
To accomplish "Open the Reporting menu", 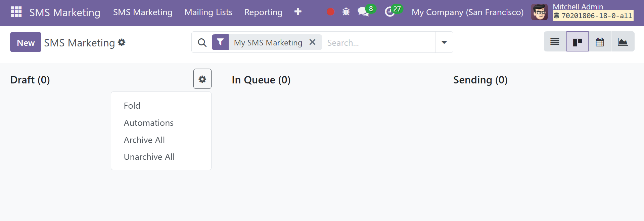I will [263, 12].
